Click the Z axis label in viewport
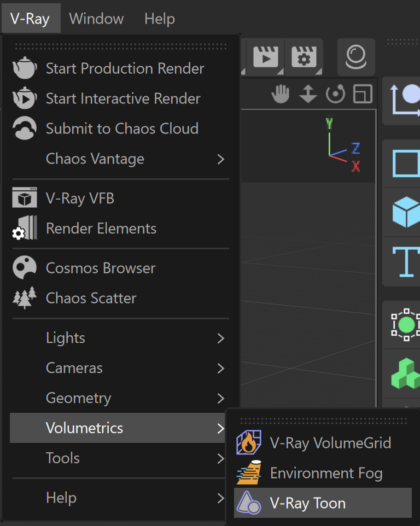This screenshot has height=526, width=420. pyautogui.click(x=355, y=148)
